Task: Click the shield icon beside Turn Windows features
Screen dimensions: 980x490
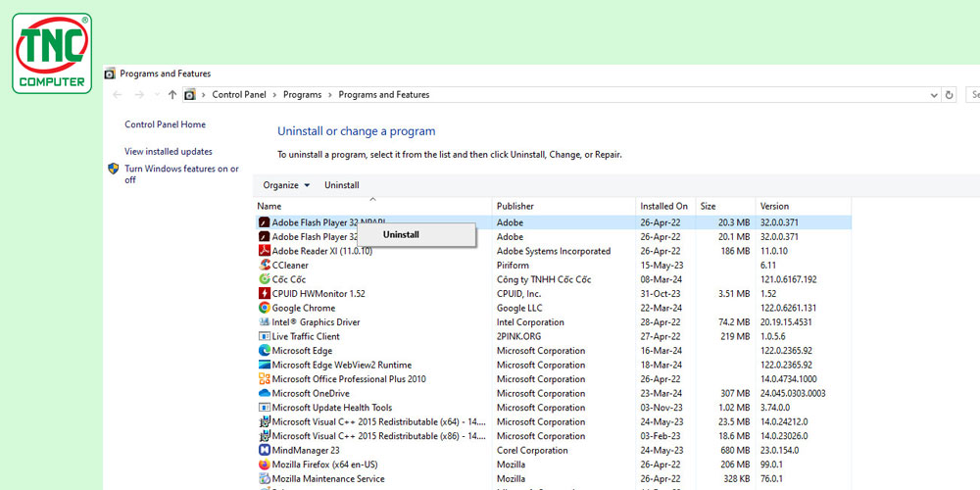Action: (113, 169)
